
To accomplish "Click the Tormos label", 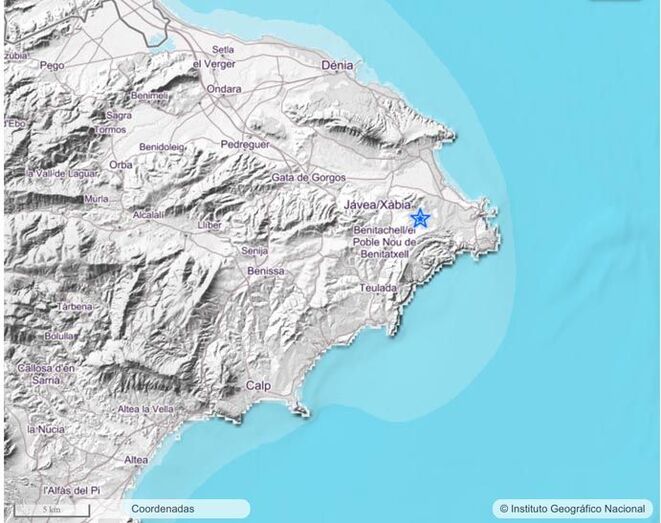I will pyautogui.click(x=110, y=129).
